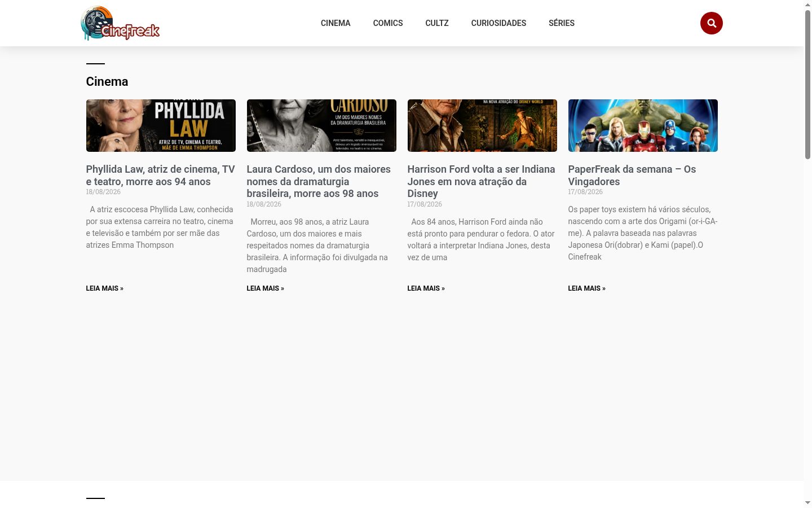Click LEIA MAIS under PaperFreak article
Screen dimensions: 812x508
point(586,288)
